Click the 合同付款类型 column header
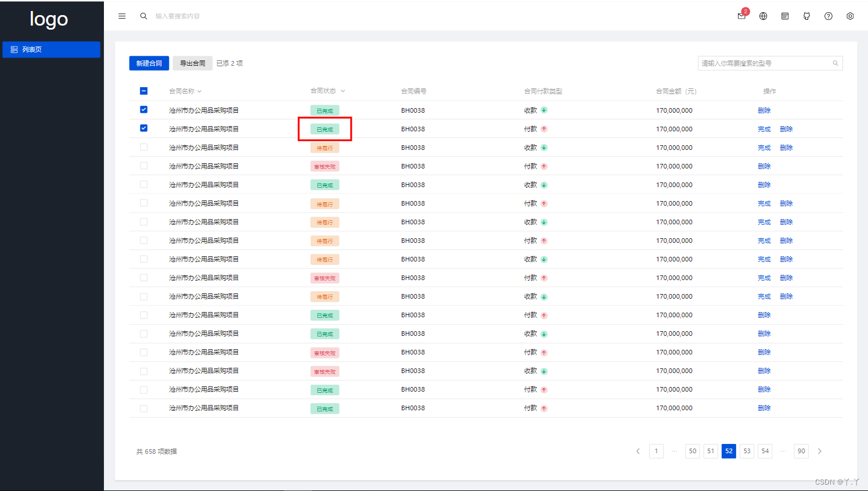Image resolution: width=868 pixels, height=491 pixels. (x=543, y=91)
